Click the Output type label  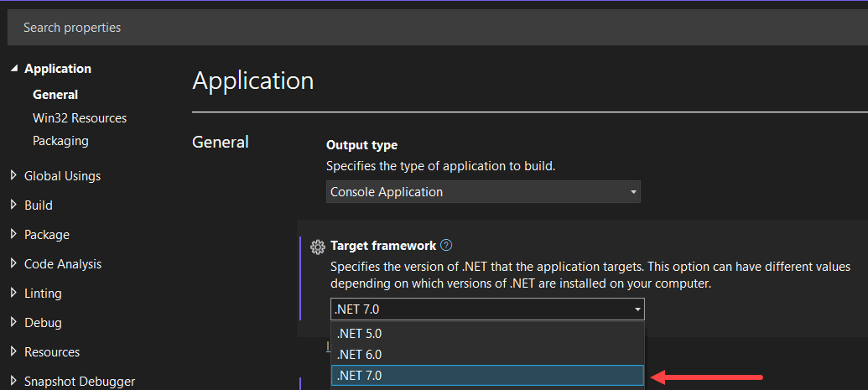pyautogui.click(x=361, y=145)
